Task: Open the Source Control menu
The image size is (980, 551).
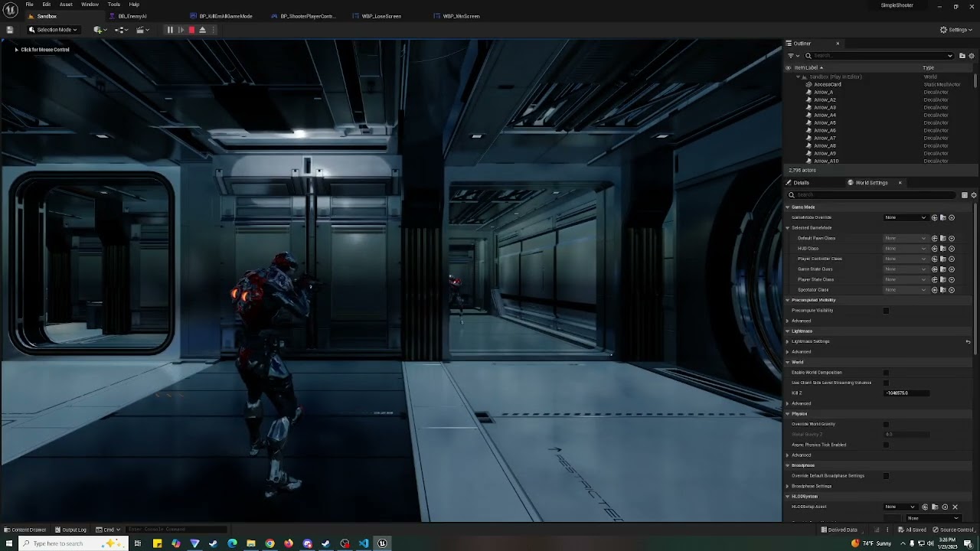Action: tap(953, 530)
